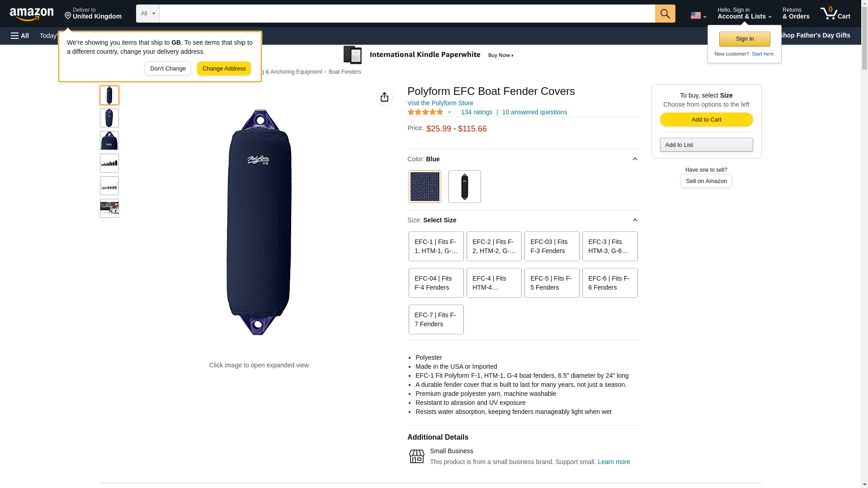868x488 pixels.
Task: Click the US flag language selector
Action: pyautogui.click(x=698, y=15)
